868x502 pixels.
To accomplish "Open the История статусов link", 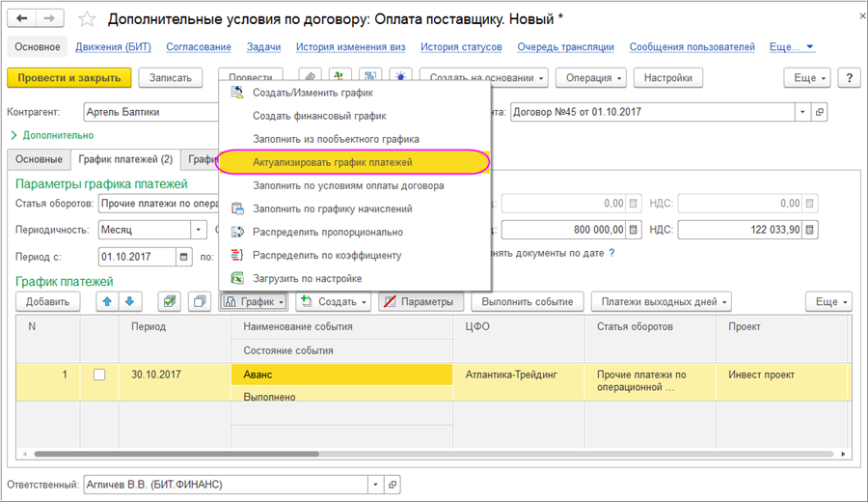I will (x=461, y=46).
